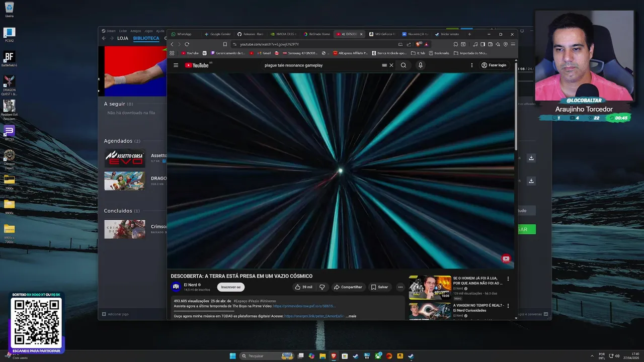Open File Explorer from the taskbar

(x=323, y=356)
